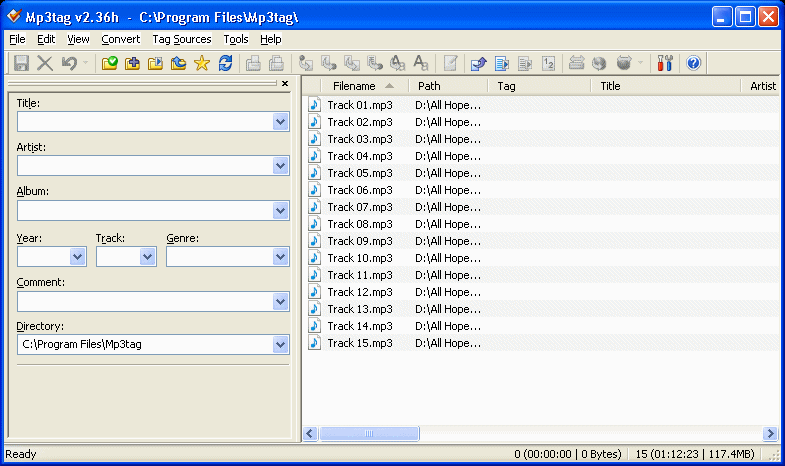
Task: Close the tag panel with small x
Action: tap(285, 84)
